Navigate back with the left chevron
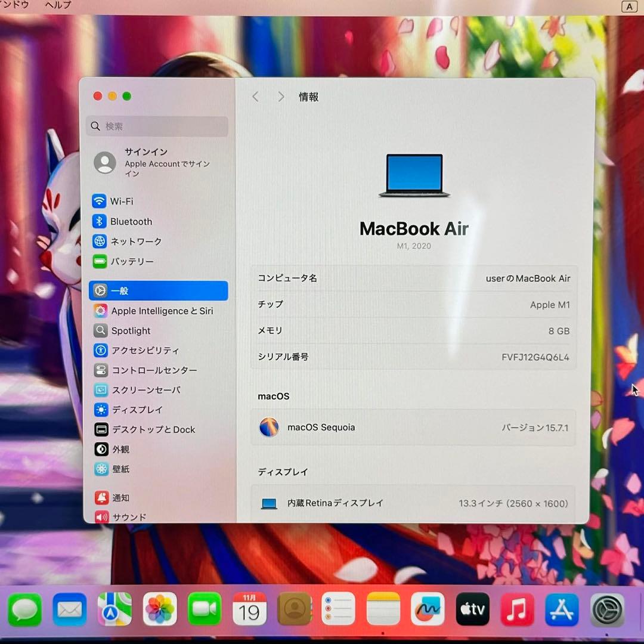 click(x=255, y=96)
